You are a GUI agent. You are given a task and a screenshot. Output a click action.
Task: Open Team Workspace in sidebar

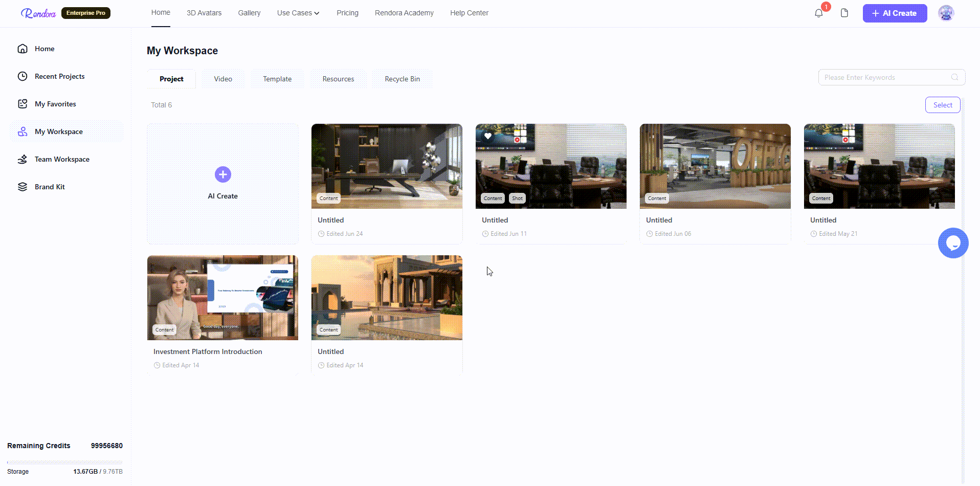[x=62, y=159]
